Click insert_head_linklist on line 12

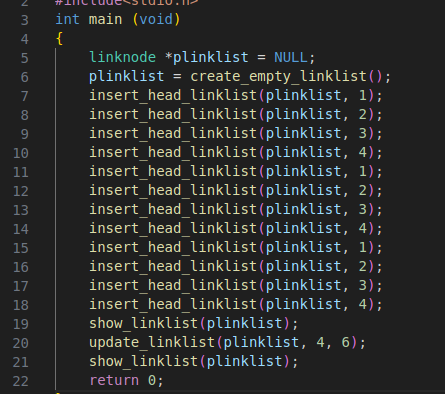click(x=173, y=191)
